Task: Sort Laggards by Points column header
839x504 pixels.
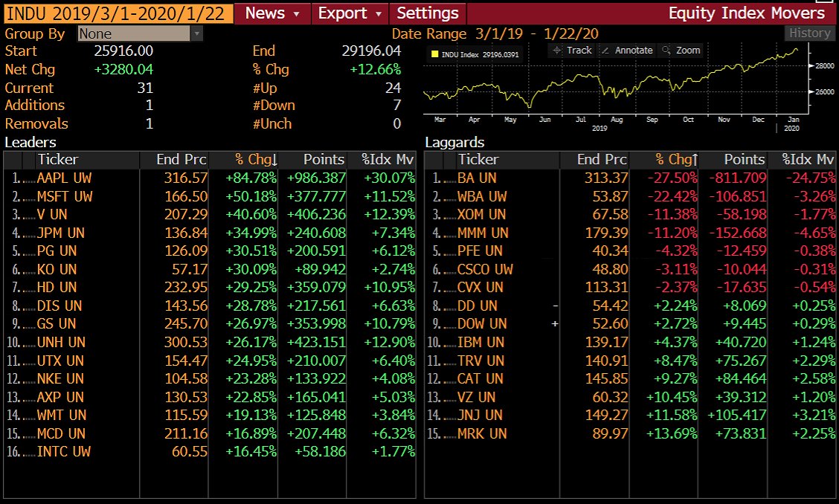Action: (x=733, y=159)
